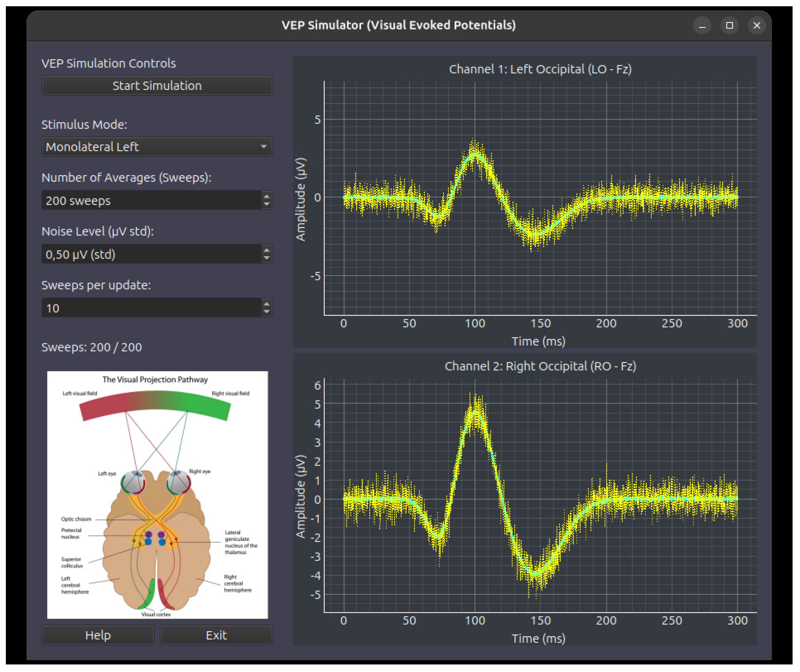The width and height of the screenshot is (800, 672).
Task: Click the Channel 2 Right Occipital plot
Action: click(525, 499)
